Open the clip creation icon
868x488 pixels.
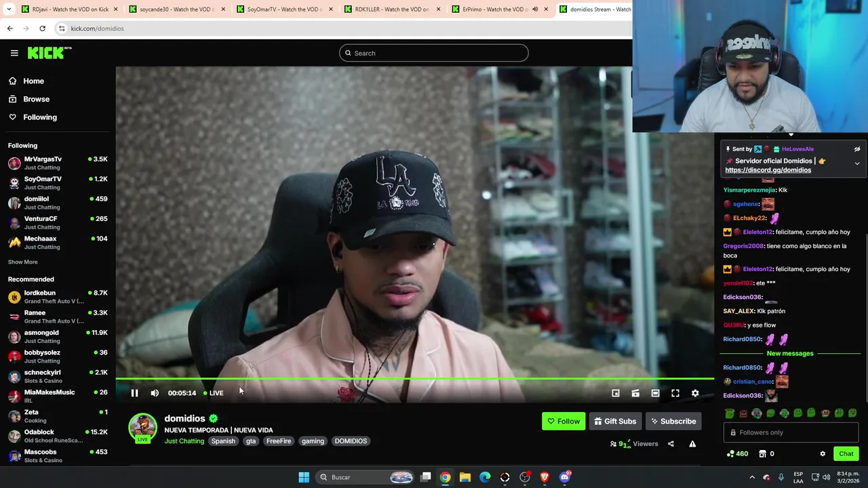click(x=635, y=393)
